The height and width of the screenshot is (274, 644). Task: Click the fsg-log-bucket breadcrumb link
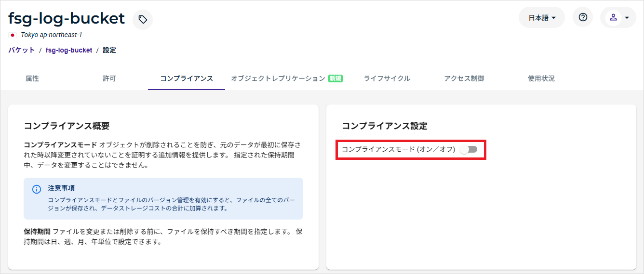click(69, 50)
